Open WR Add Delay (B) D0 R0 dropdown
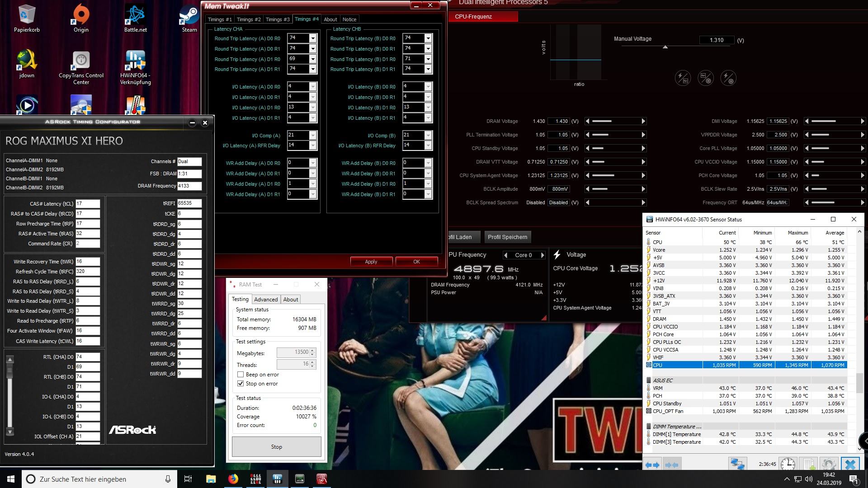The height and width of the screenshot is (488, 868). pyautogui.click(x=428, y=163)
